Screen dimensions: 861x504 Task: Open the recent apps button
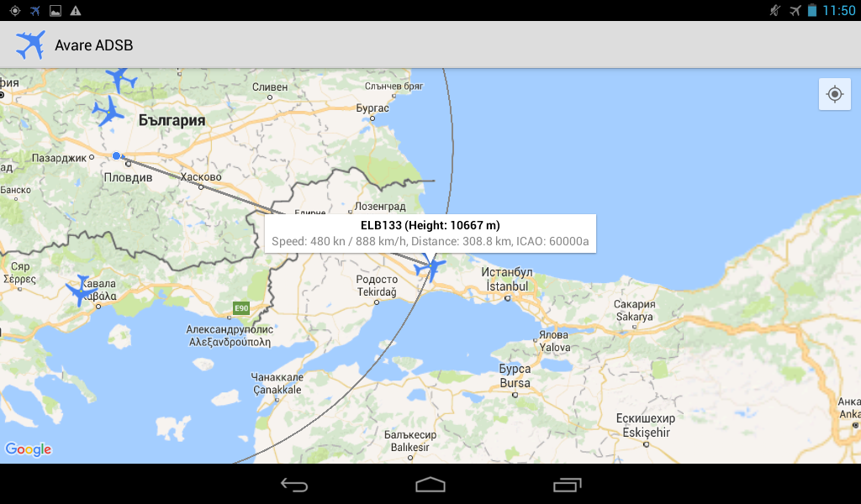(x=567, y=484)
